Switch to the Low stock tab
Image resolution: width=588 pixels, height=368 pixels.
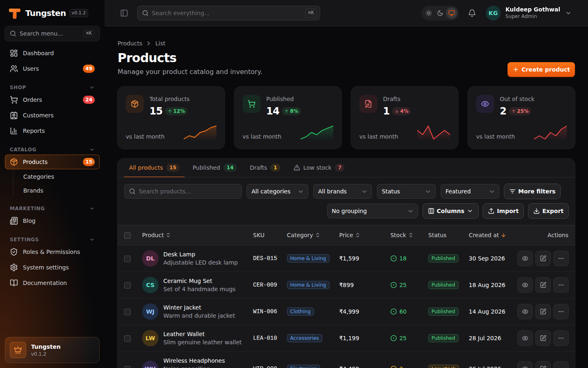point(319,168)
